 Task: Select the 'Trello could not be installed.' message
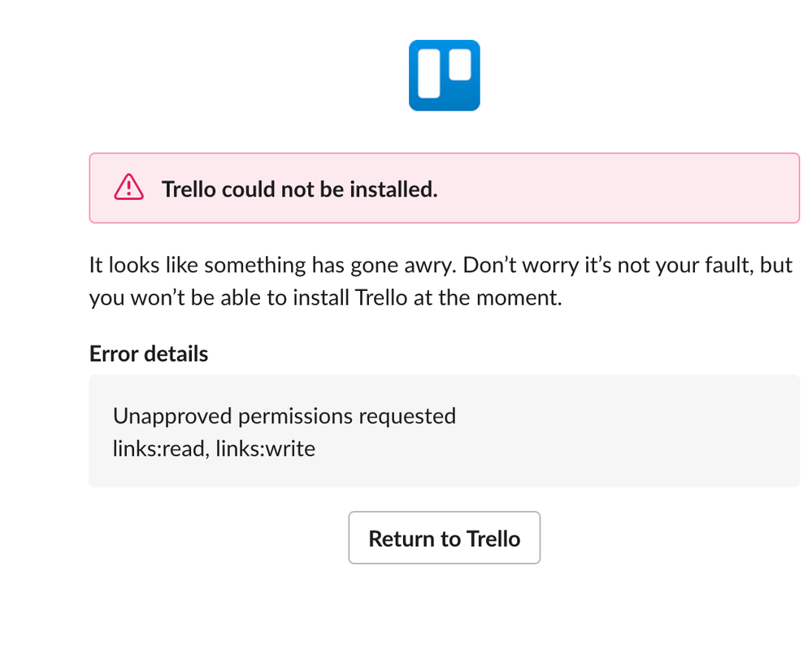click(x=299, y=189)
